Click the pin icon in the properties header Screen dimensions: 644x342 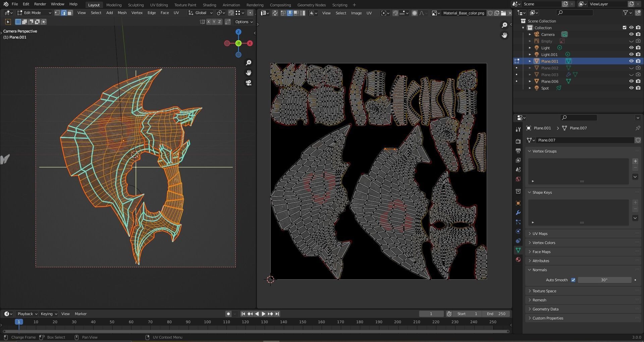[x=638, y=128]
